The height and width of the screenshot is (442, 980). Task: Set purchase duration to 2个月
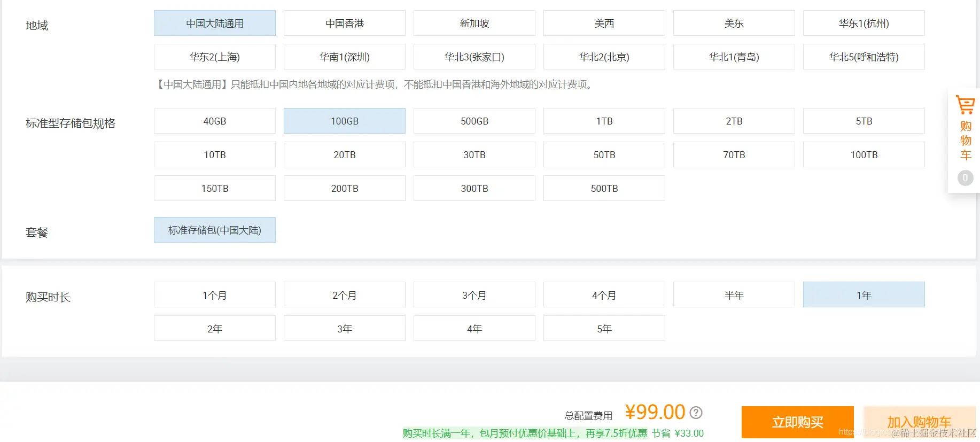click(x=345, y=294)
